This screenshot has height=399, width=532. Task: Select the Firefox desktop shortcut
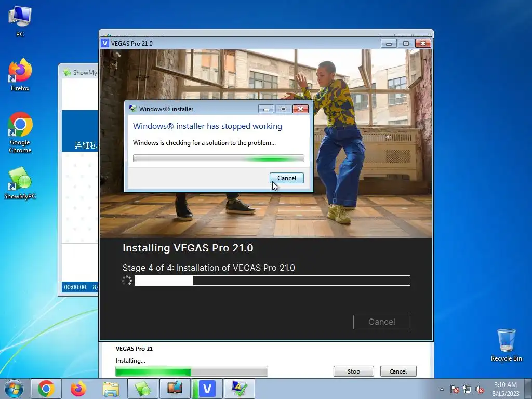[20, 75]
